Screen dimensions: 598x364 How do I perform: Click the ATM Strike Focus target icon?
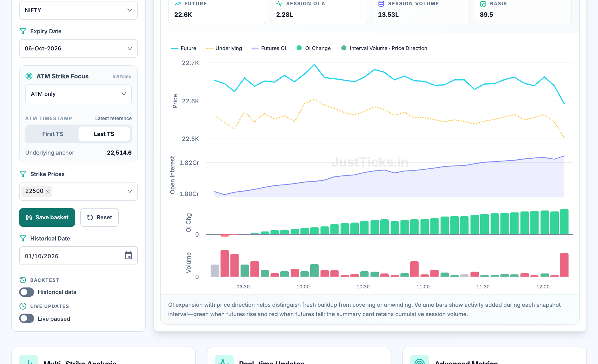coord(29,76)
